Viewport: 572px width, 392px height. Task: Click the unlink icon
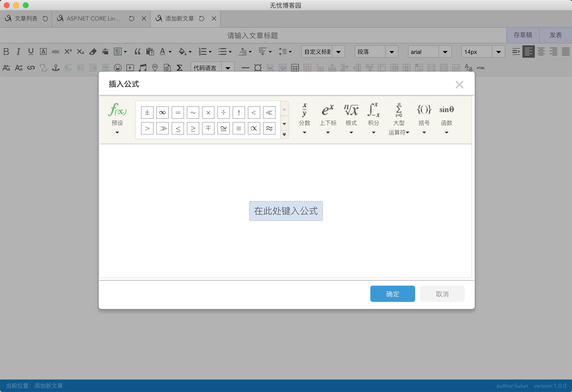[x=43, y=68]
